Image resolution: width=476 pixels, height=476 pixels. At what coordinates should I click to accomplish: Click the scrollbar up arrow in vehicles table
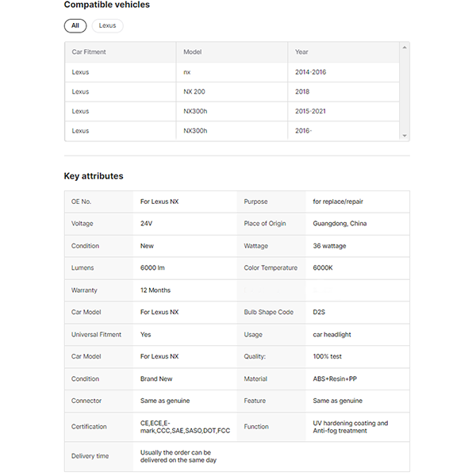[405, 48]
